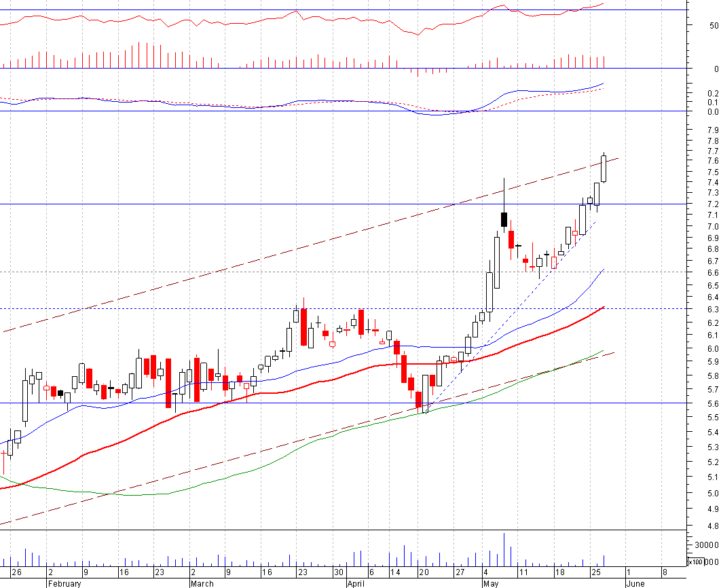Click the 5.0 price level label
Image resolution: width=721 pixels, height=588 pixels.
(x=713, y=494)
